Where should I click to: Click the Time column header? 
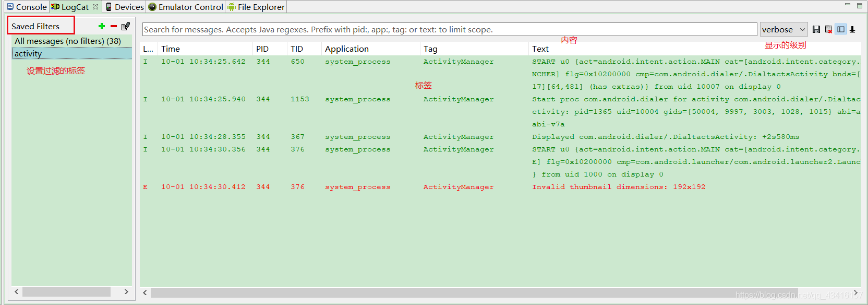pos(206,49)
